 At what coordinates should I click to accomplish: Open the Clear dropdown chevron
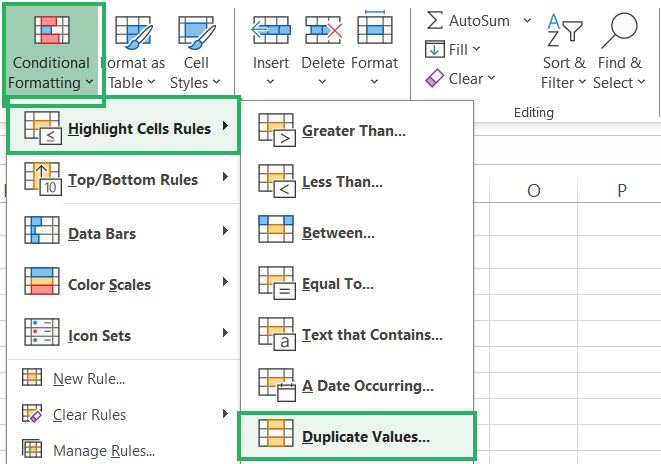(x=492, y=78)
